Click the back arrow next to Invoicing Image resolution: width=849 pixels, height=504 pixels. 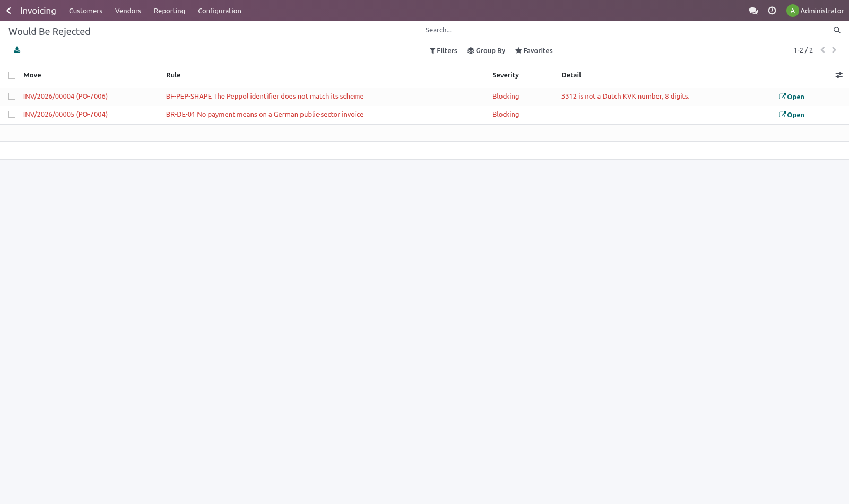coord(8,11)
